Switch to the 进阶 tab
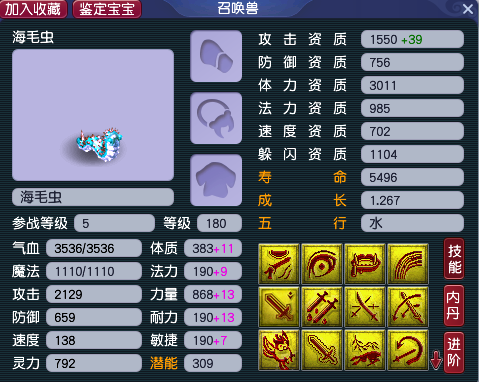479x382 pixels. [x=454, y=352]
